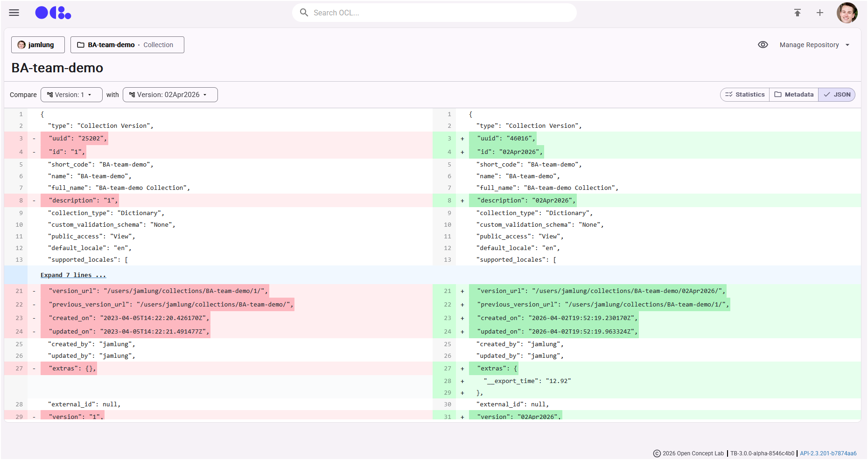Screen dimensions: 868x460
Task: Click the upload arrow icon
Action: [798, 13]
